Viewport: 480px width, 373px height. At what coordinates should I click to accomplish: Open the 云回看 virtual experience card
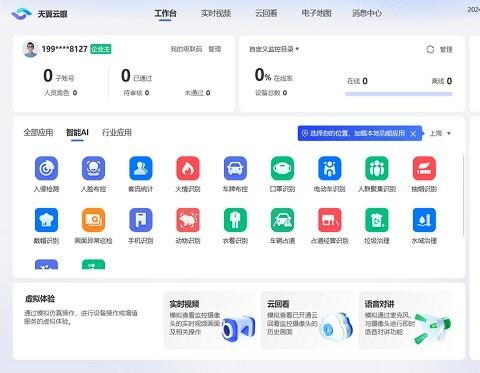coord(308,320)
